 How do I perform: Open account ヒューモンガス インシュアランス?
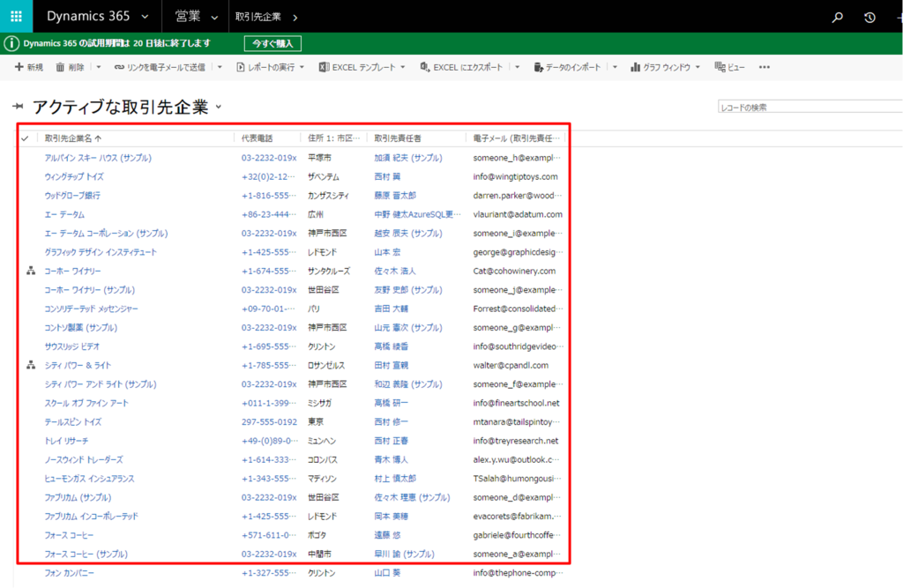click(89, 479)
